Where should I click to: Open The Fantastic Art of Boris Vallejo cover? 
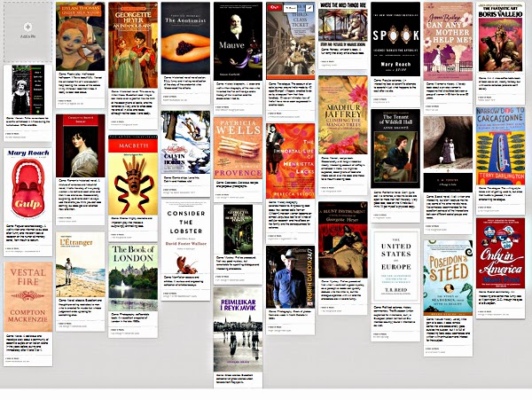tap(500, 36)
